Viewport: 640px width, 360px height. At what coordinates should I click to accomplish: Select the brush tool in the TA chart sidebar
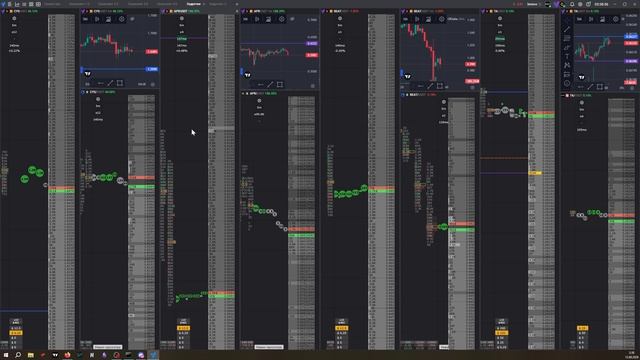[567, 48]
